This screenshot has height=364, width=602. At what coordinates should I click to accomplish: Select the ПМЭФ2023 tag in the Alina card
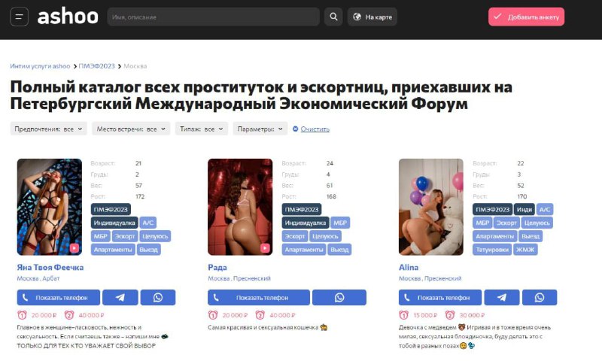[493, 209]
